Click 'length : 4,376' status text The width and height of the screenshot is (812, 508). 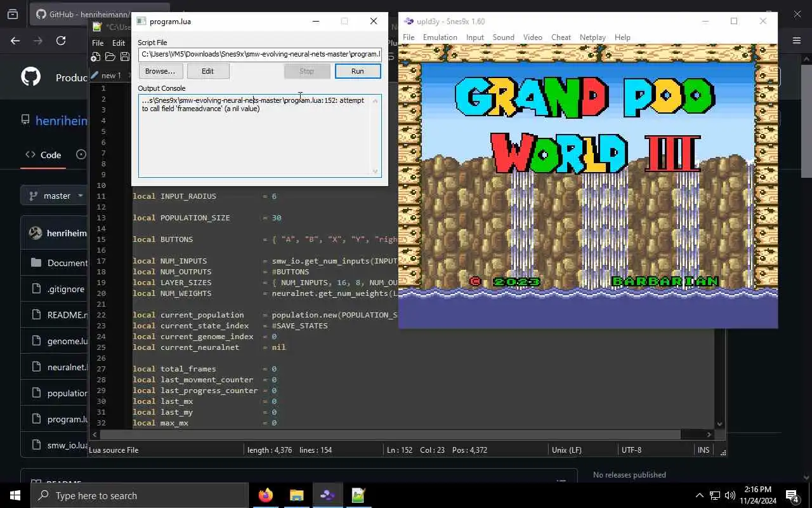pos(270,450)
